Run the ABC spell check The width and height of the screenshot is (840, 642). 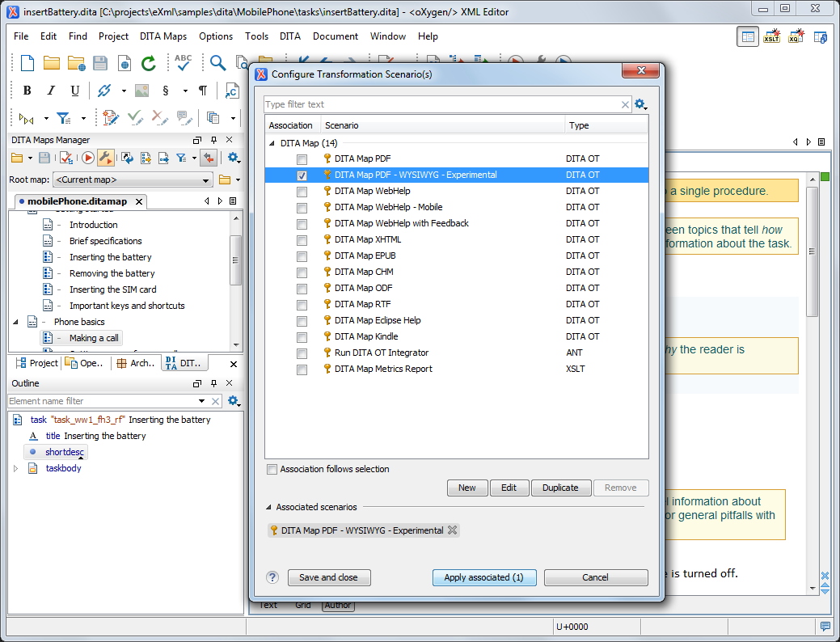(184, 62)
